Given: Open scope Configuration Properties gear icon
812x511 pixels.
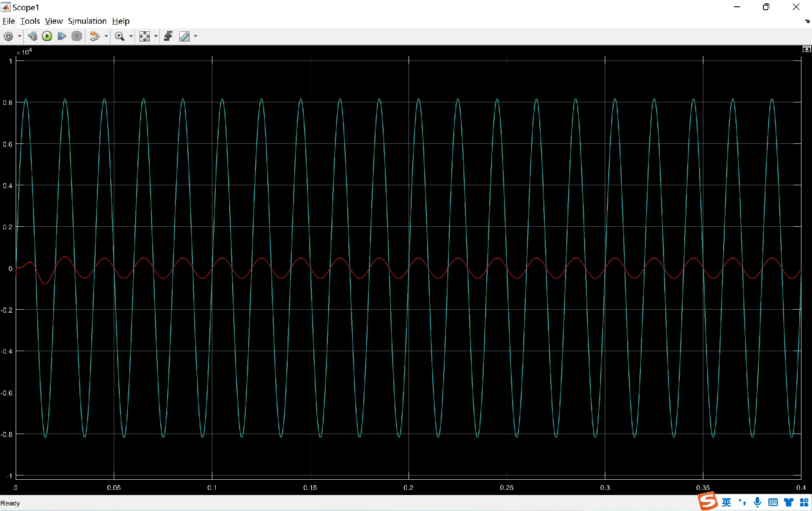Looking at the screenshot, I should coord(8,36).
